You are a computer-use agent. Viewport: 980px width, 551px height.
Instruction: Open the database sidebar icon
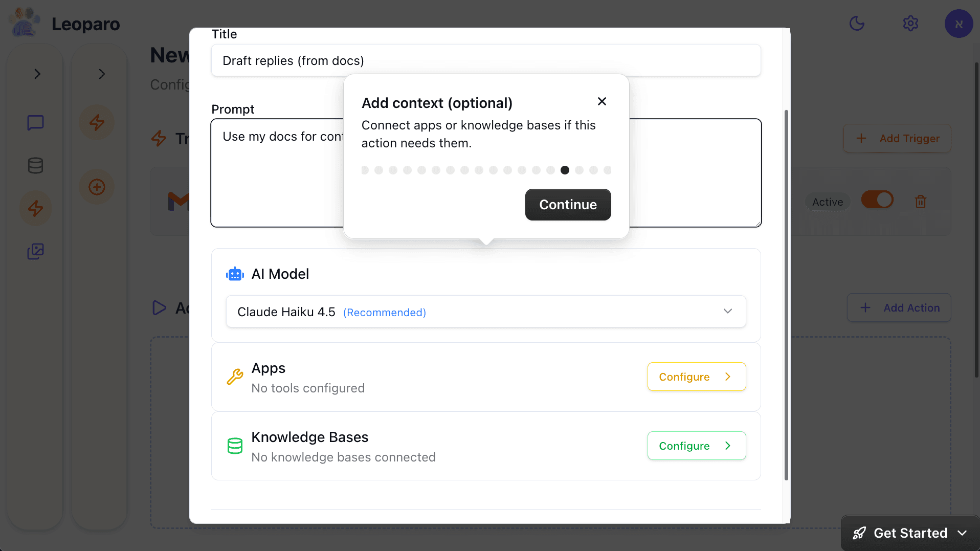coord(35,166)
